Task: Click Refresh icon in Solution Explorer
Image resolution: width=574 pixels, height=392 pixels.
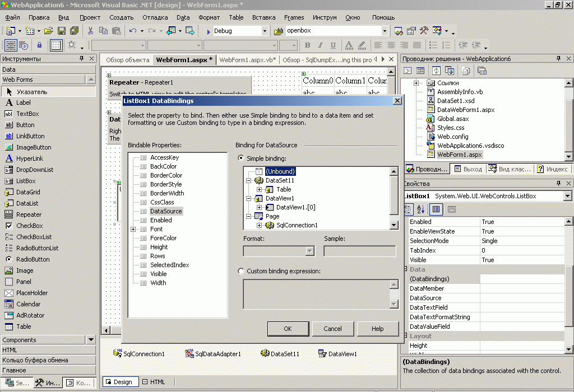Action: click(x=436, y=71)
